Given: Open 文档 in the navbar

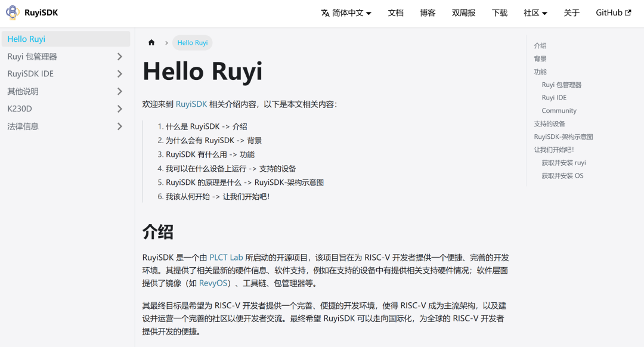Looking at the screenshot, I should coord(395,13).
